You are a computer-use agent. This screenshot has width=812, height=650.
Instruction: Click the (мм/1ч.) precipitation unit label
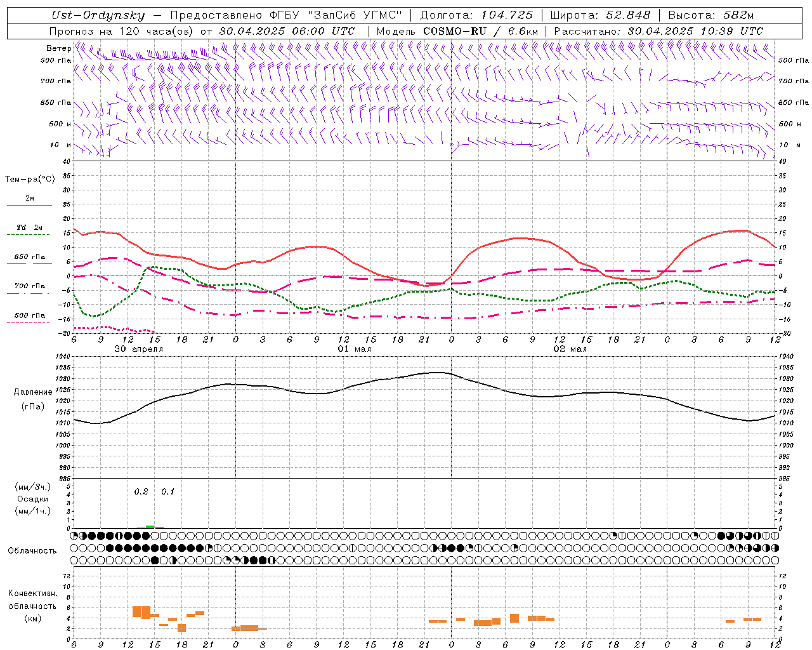33,511
